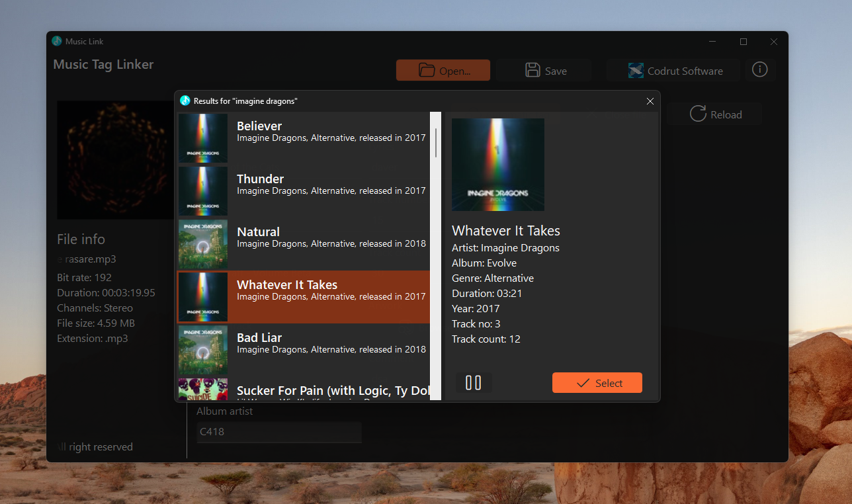Click the File size: 4.59 MB text

pos(96,323)
